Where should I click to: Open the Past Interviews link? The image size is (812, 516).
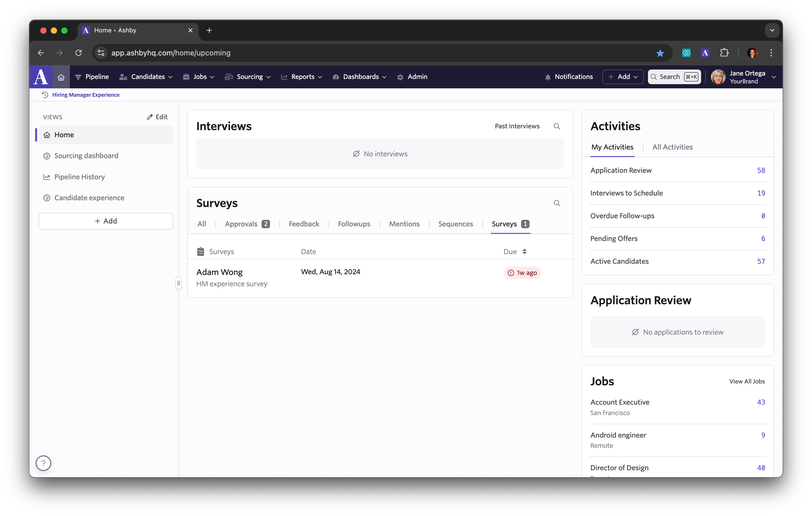[x=517, y=127]
